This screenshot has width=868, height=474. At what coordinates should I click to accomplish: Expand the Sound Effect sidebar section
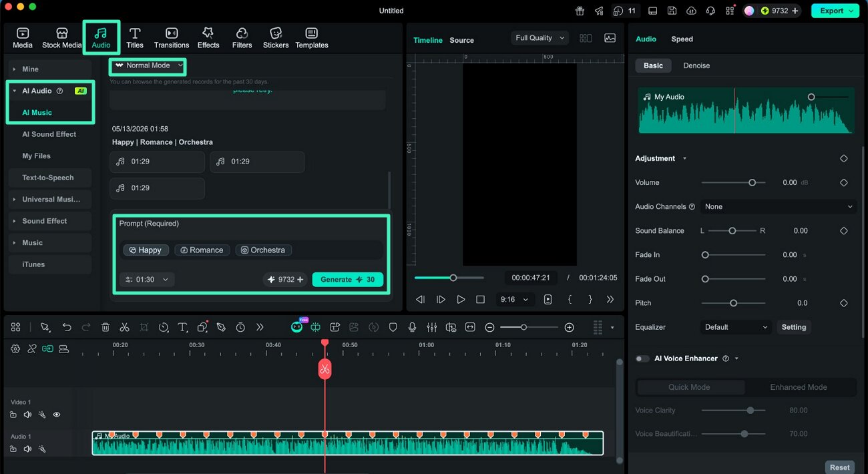50,221
